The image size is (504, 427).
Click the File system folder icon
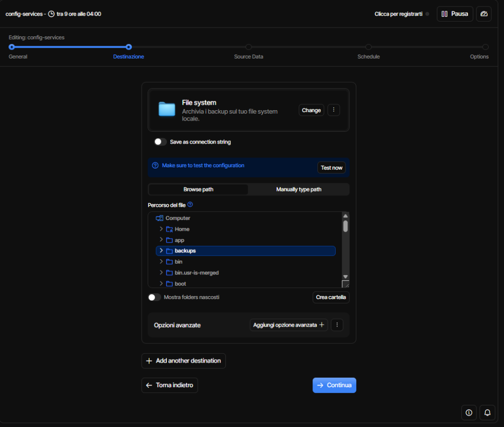pos(167,109)
